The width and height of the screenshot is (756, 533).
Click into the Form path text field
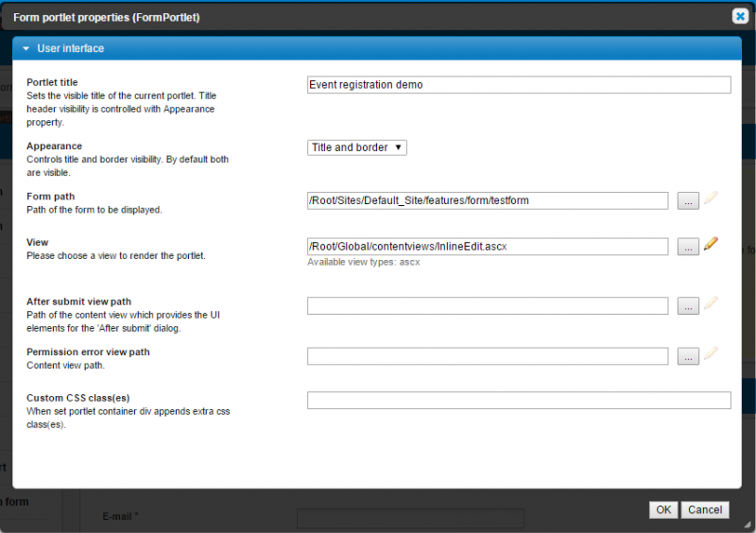click(x=488, y=200)
